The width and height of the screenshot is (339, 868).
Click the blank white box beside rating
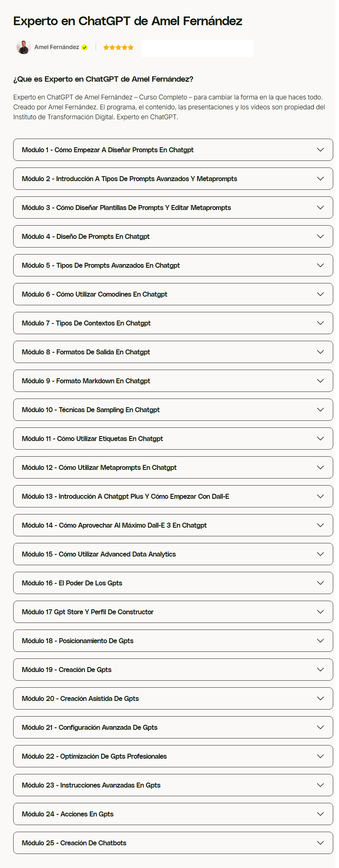197,48
